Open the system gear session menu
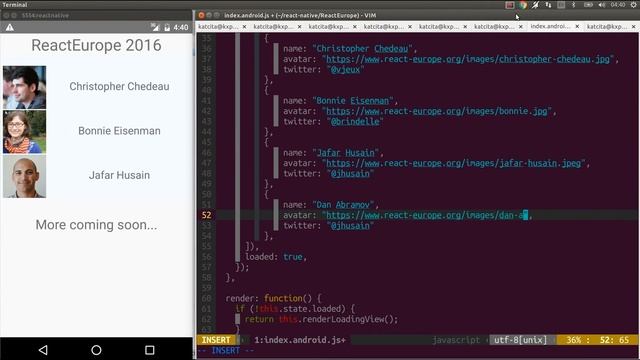Image resolution: width=640 pixels, height=360 pixels. point(633,5)
